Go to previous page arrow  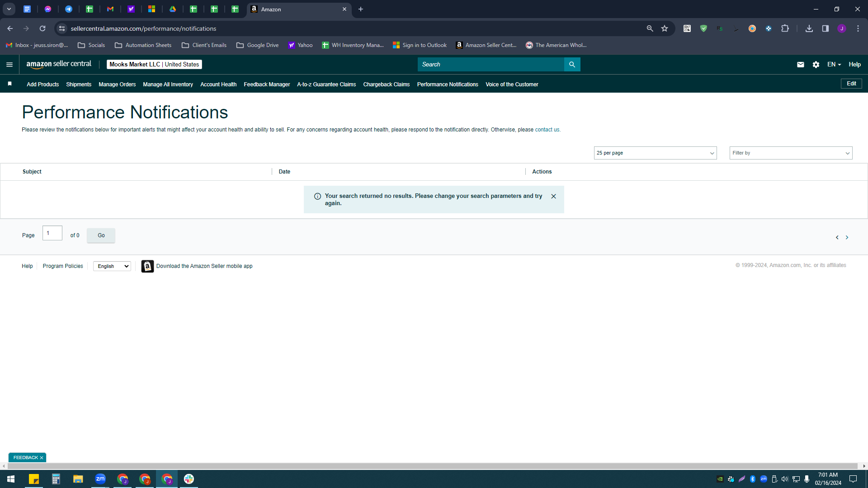click(837, 238)
